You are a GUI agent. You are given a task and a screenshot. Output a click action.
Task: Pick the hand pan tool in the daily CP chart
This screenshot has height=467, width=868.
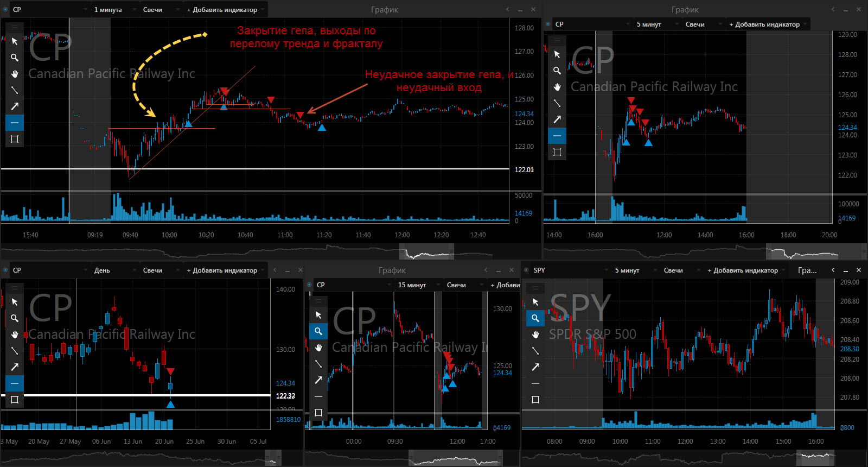point(15,335)
